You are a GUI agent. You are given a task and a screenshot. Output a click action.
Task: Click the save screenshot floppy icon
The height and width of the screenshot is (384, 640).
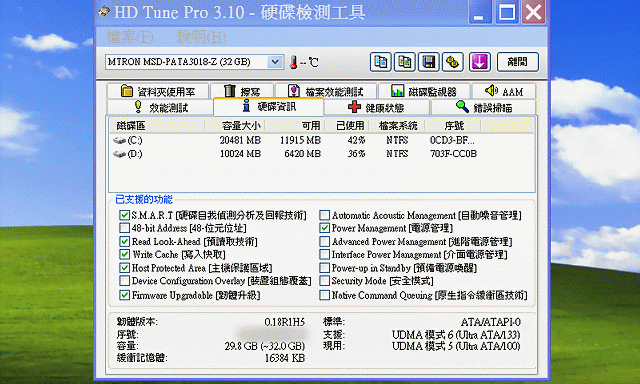pyautogui.click(x=429, y=62)
